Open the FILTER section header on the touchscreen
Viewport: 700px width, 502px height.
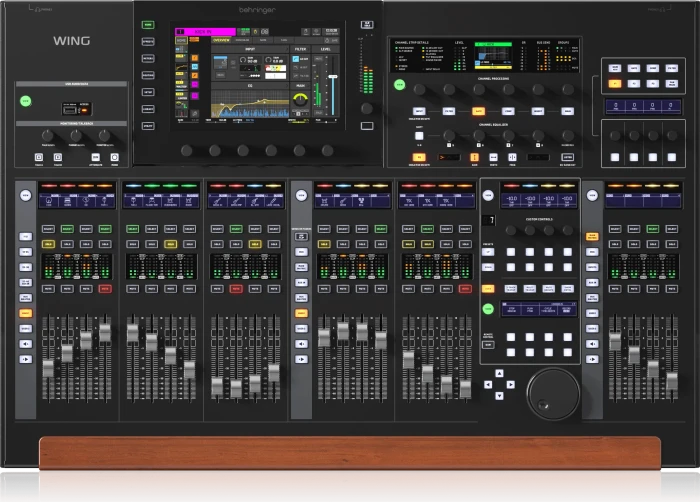pos(300,49)
